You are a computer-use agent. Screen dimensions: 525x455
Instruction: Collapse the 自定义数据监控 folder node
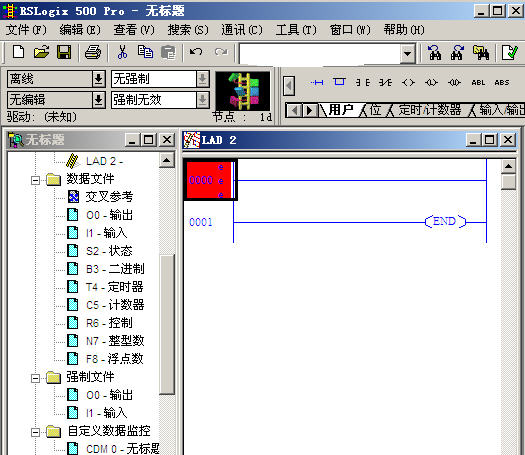click(35, 432)
